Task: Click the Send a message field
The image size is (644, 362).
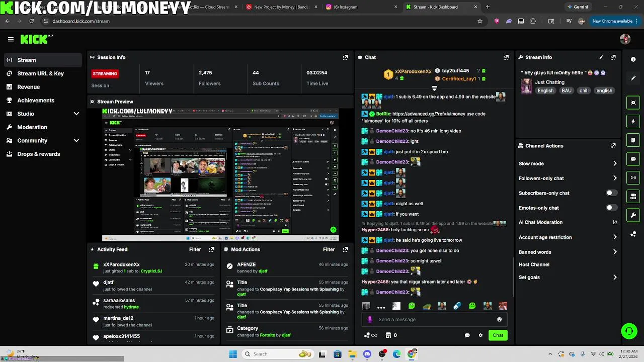Action: pyautogui.click(x=433, y=319)
